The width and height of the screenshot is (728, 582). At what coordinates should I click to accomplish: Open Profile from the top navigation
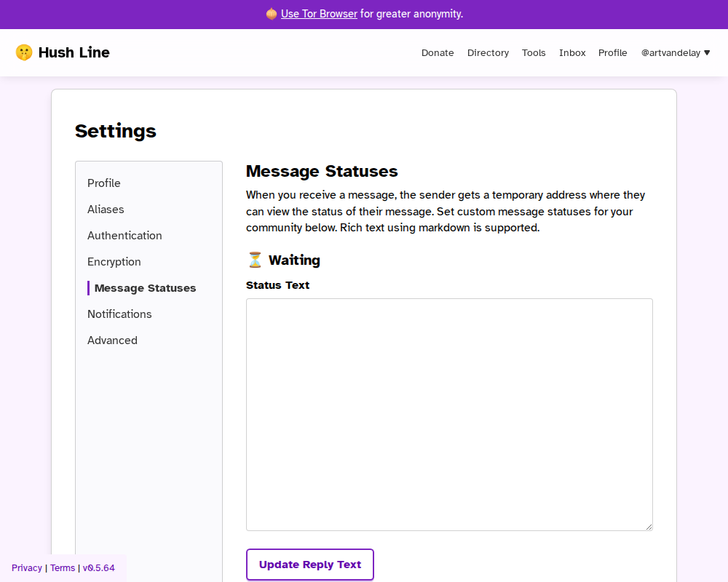(612, 52)
